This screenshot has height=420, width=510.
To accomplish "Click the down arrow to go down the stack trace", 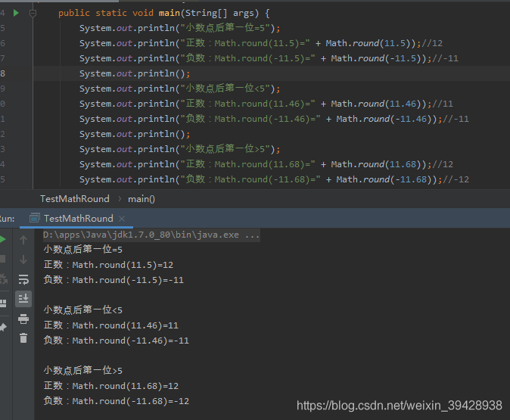I will point(23,260).
